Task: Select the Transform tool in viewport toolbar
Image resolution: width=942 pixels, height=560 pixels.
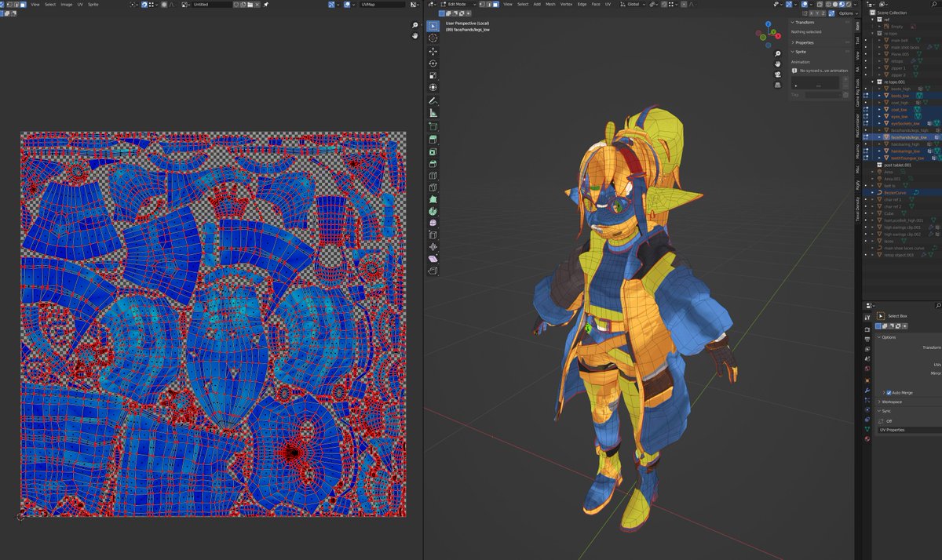Action: [433, 87]
